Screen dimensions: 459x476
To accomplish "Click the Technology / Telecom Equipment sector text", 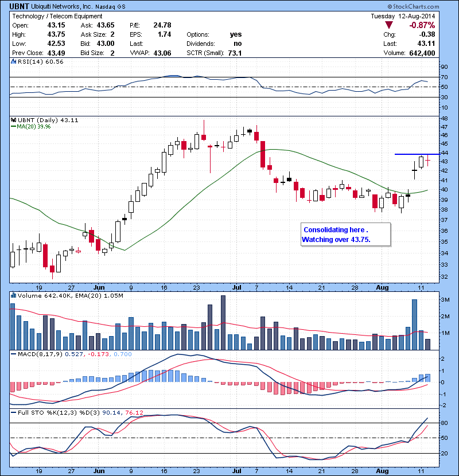I will pyautogui.click(x=57, y=16).
